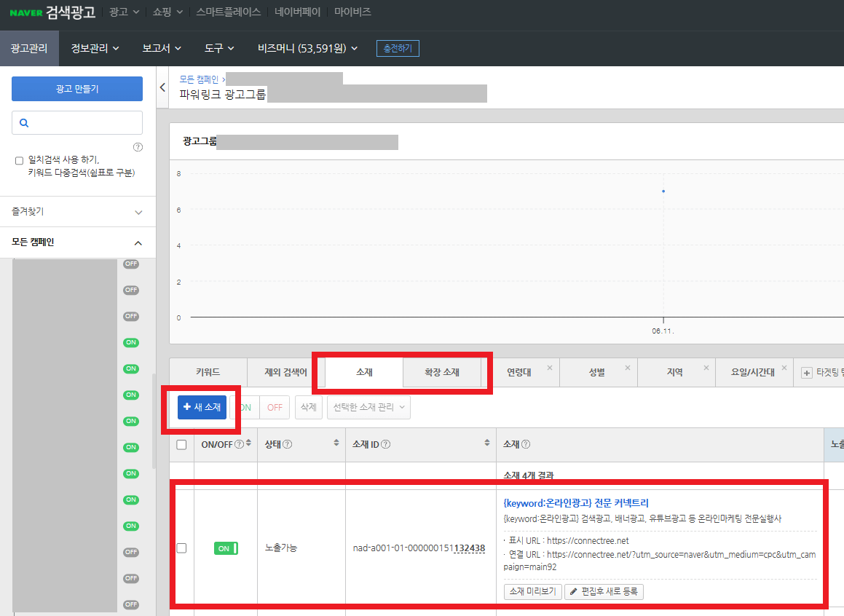Viewport: 844px width, 616px height.
Task: Click the 소재 4개 결과 text
Action: [x=528, y=475]
